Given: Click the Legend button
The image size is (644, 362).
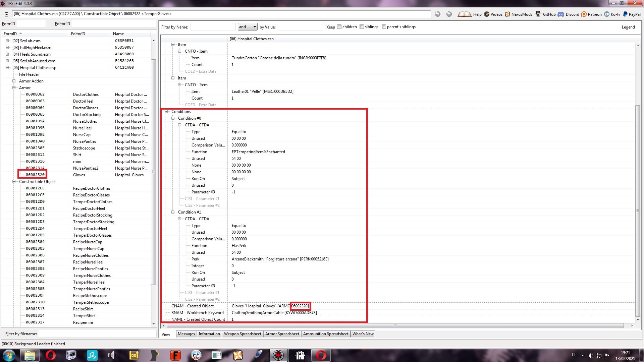Looking at the screenshot, I should pyautogui.click(x=628, y=27).
